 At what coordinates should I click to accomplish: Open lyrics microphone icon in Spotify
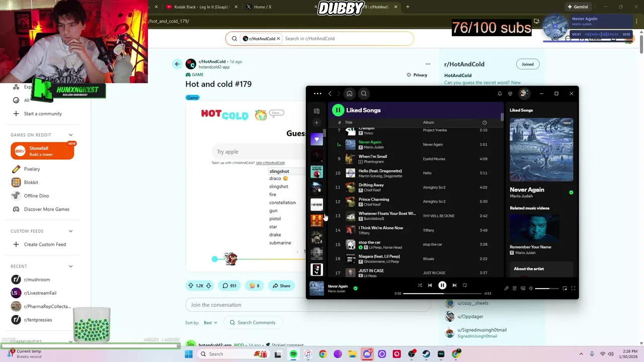coord(507,289)
